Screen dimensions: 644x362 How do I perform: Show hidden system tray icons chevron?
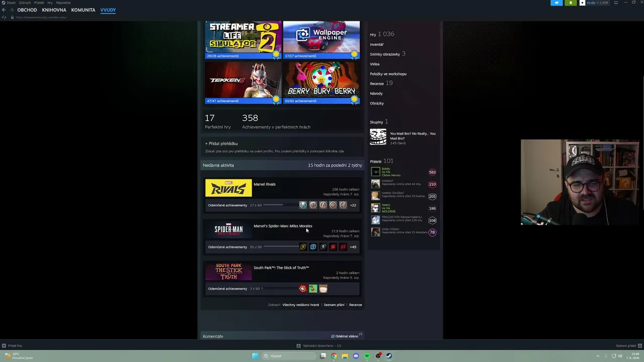pos(598,356)
